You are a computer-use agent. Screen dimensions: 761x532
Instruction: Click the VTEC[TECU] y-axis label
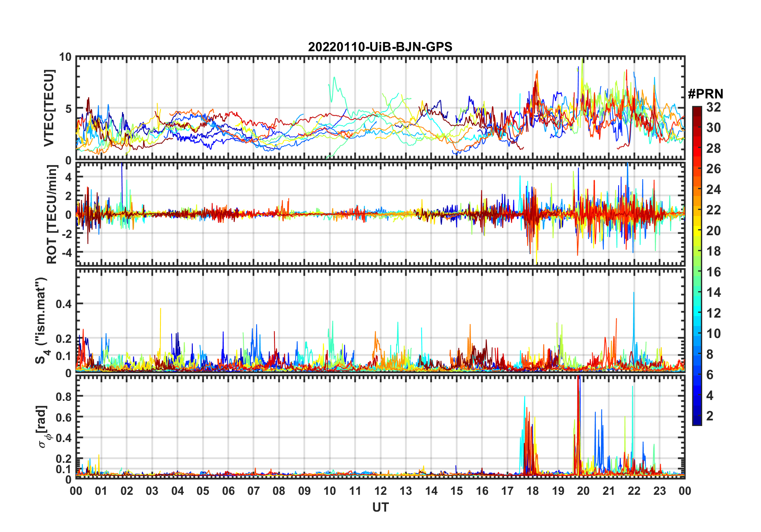[49, 108]
